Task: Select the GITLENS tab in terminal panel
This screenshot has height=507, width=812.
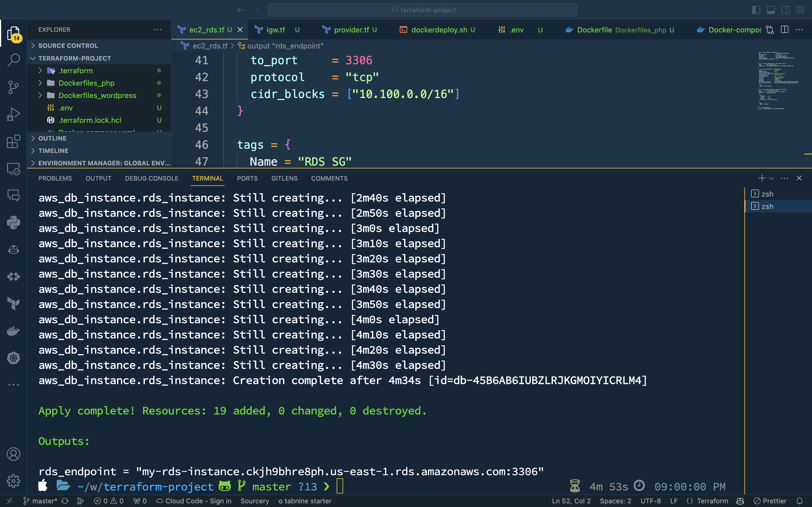Action: coord(285,178)
